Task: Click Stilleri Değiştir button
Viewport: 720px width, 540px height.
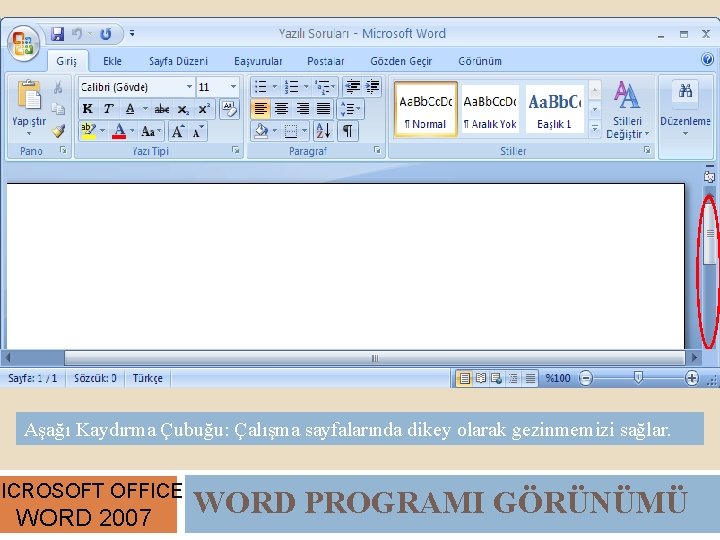Action: pyautogui.click(x=627, y=110)
